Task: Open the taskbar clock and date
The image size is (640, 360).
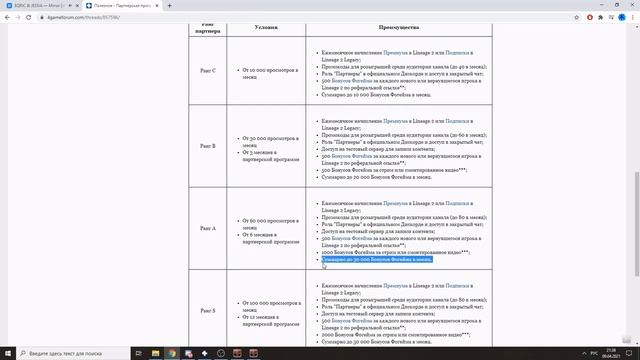Action: [x=611, y=353]
